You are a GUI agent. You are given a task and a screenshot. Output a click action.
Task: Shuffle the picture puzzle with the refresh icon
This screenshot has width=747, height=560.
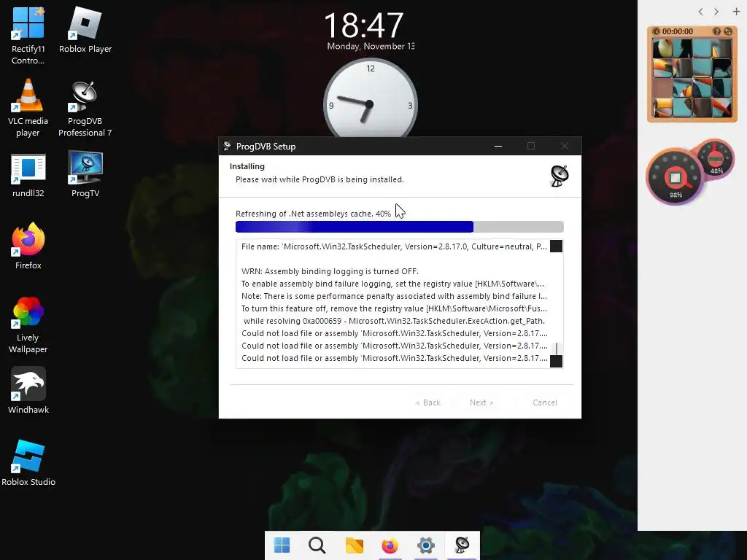pos(727,31)
